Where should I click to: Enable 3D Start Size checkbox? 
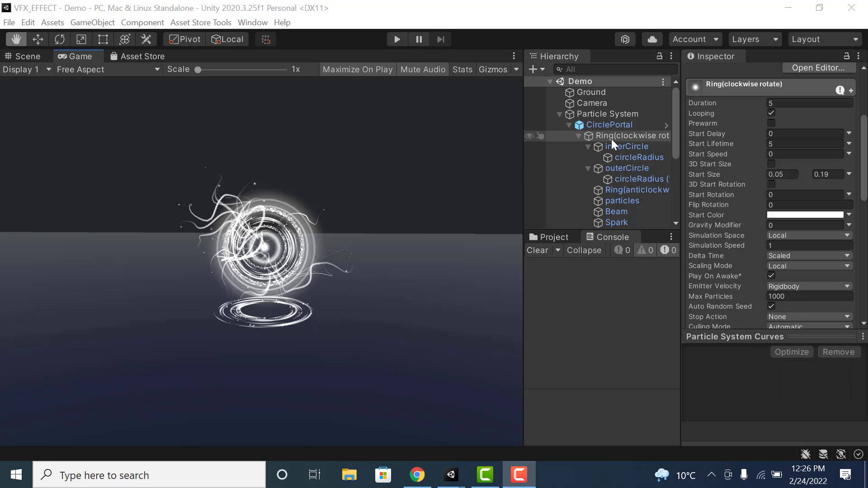click(771, 164)
